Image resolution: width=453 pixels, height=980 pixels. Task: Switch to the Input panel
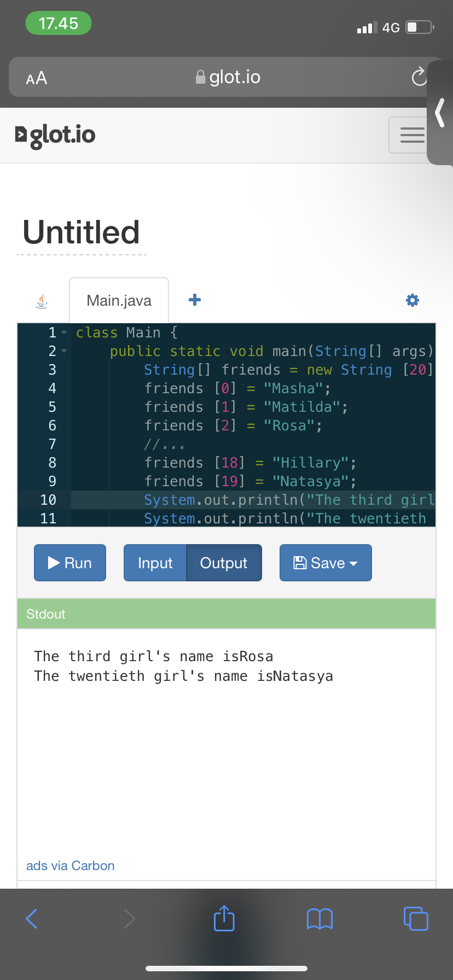pos(155,563)
